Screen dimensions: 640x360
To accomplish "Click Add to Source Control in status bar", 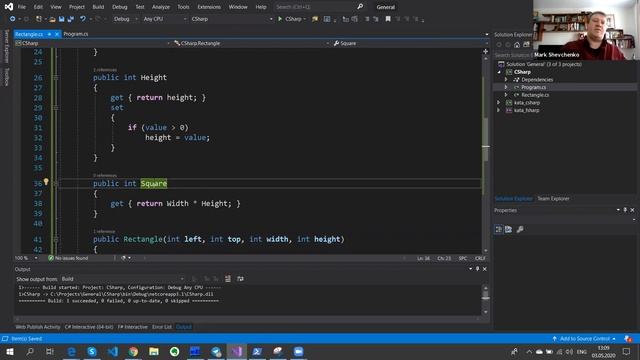I will pyautogui.click(x=584, y=339).
